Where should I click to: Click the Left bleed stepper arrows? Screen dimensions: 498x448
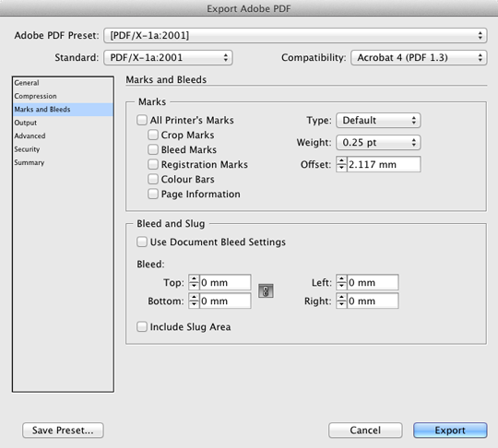click(341, 282)
